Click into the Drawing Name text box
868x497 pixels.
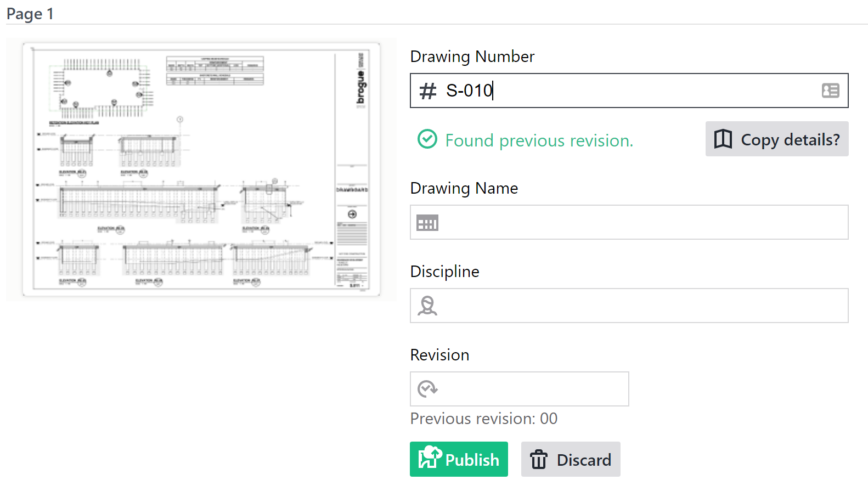[636, 223]
